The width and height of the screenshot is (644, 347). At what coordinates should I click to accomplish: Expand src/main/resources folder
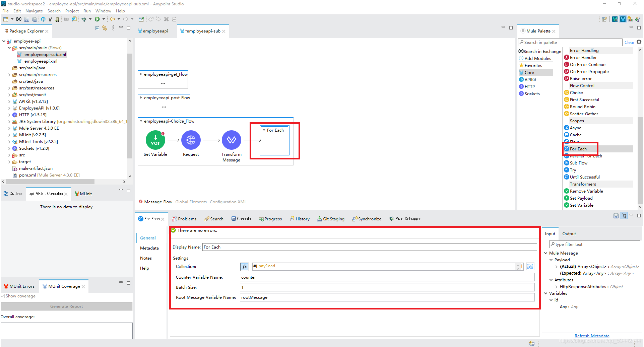[9, 75]
